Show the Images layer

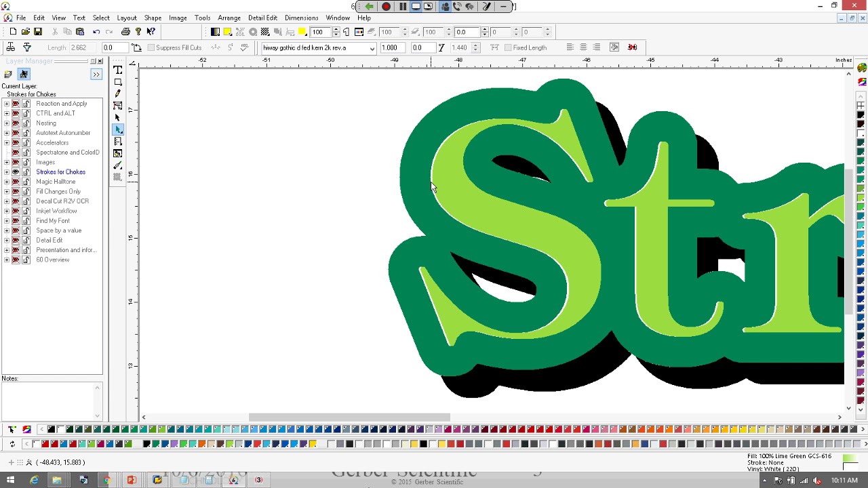pos(16,163)
